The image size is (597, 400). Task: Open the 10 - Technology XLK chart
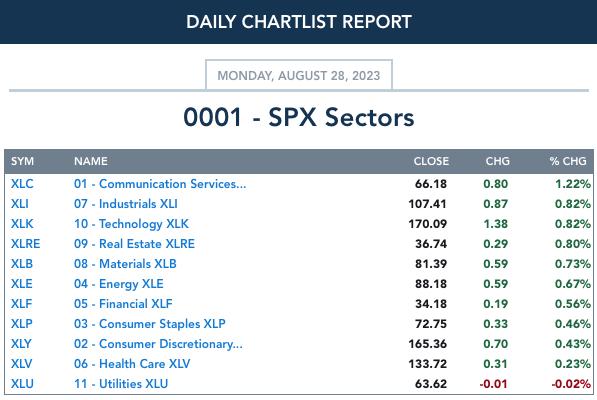[x=131, y=224]
